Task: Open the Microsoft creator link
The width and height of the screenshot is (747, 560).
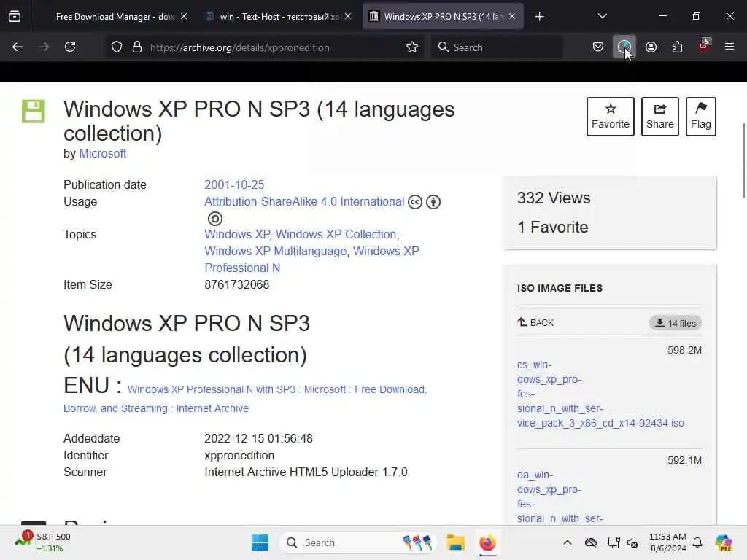Action: (102, 153)
